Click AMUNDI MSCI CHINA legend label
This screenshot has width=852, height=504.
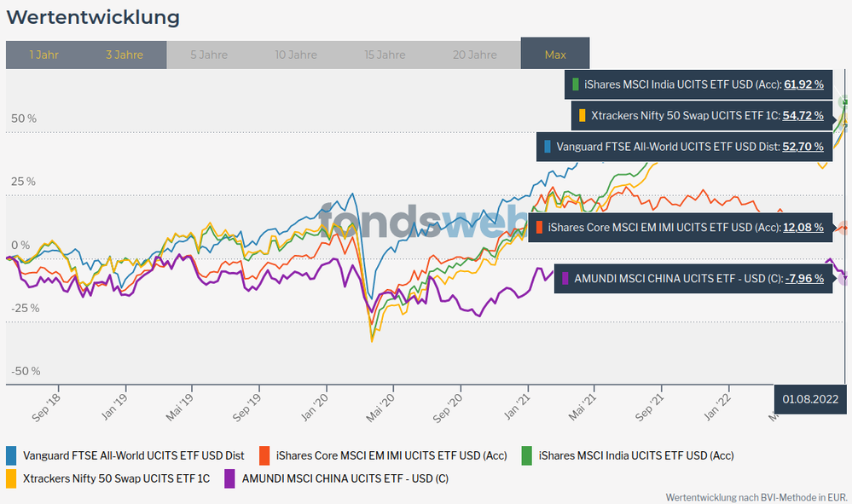pyautogui.click(x=345, y=478)
